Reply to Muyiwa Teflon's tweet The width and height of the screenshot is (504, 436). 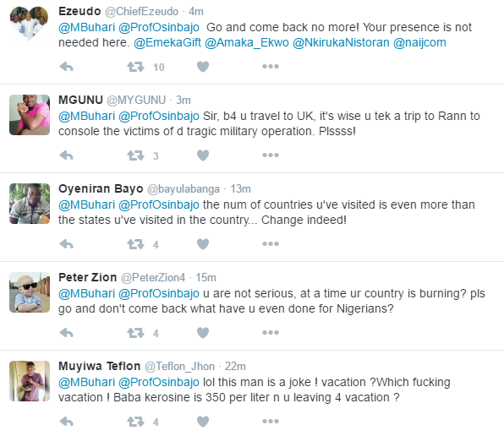tap(67, 422)
